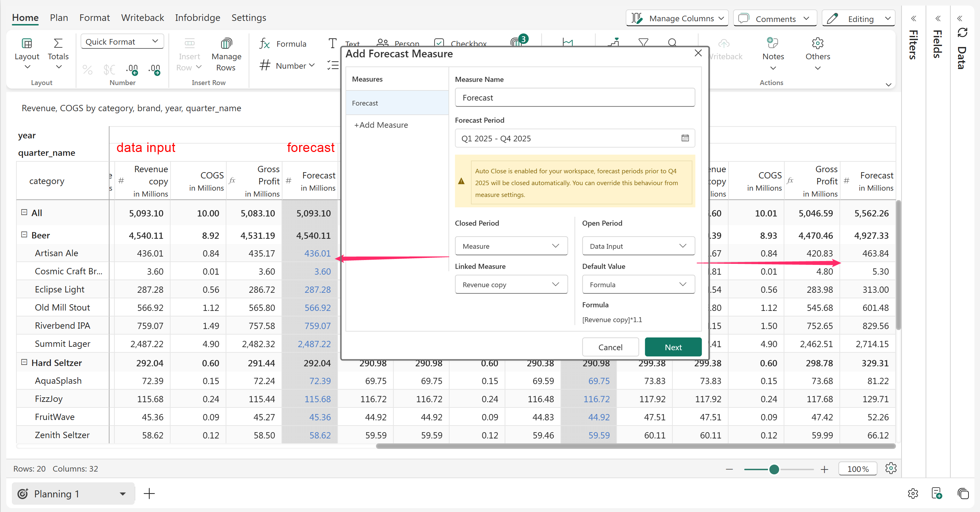Expand the Linked Measure Revenue copy dropdown

pos(511,284)
